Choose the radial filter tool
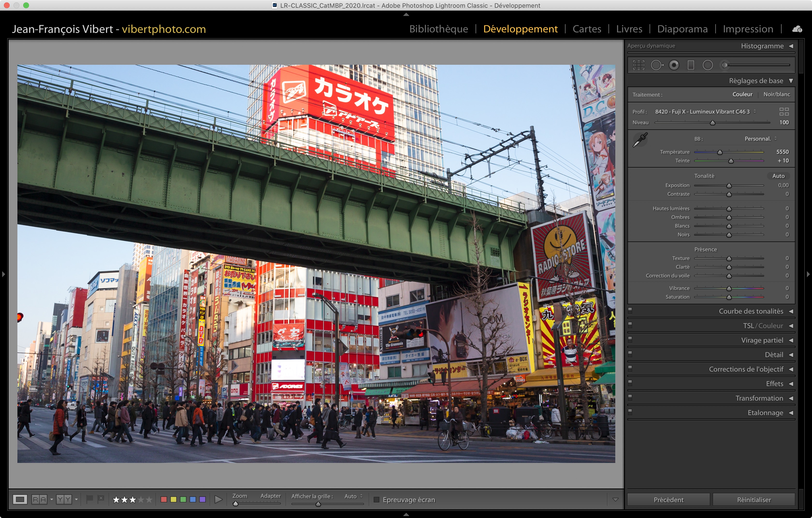 [707, 65]
